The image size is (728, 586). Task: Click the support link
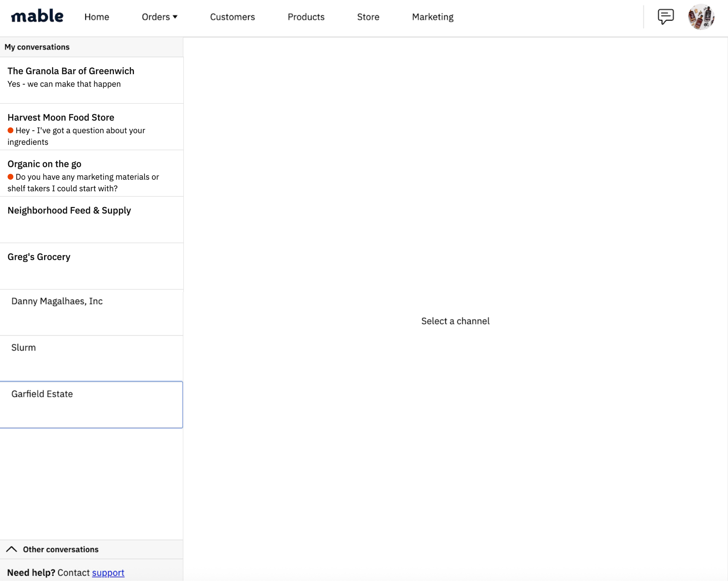pyautogui.click(x=108, y=573)
